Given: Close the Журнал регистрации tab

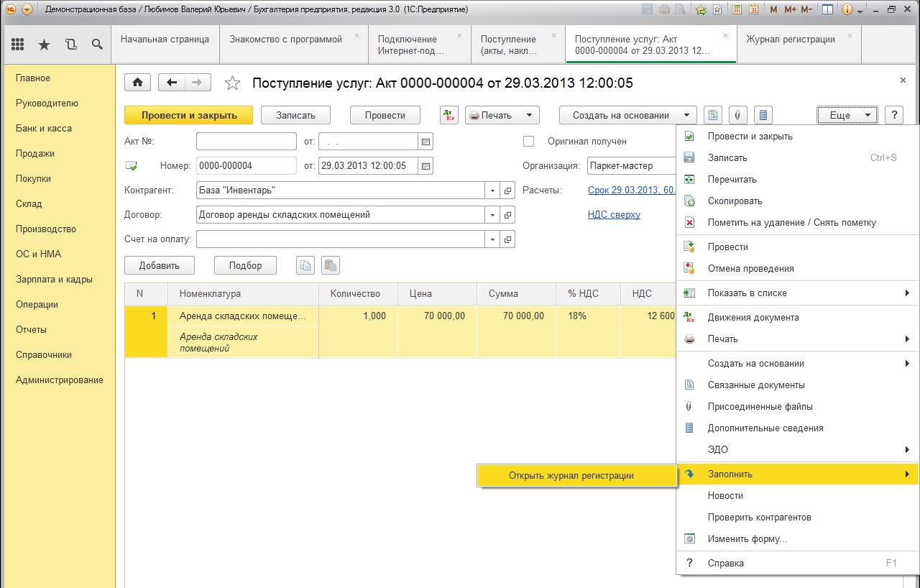Looking at the screenshot, I should 850,35.
